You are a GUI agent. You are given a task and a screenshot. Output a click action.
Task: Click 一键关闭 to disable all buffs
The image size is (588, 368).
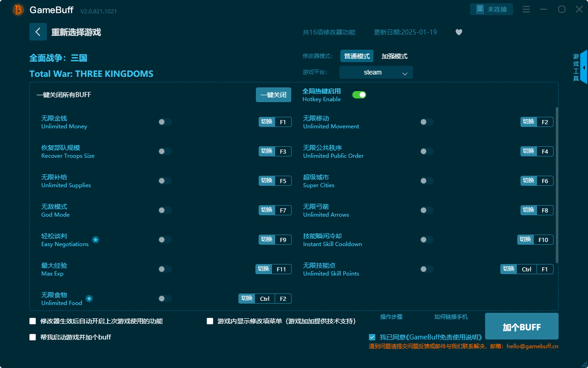(273, 94)
